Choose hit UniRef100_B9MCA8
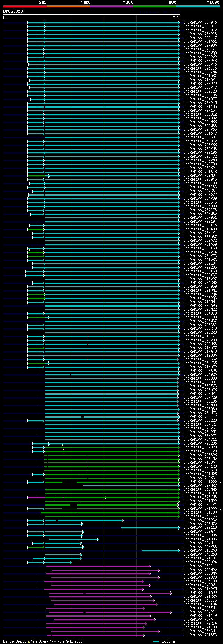The width and height of the screenshot is (223, 644). click(x=200, y=581)
